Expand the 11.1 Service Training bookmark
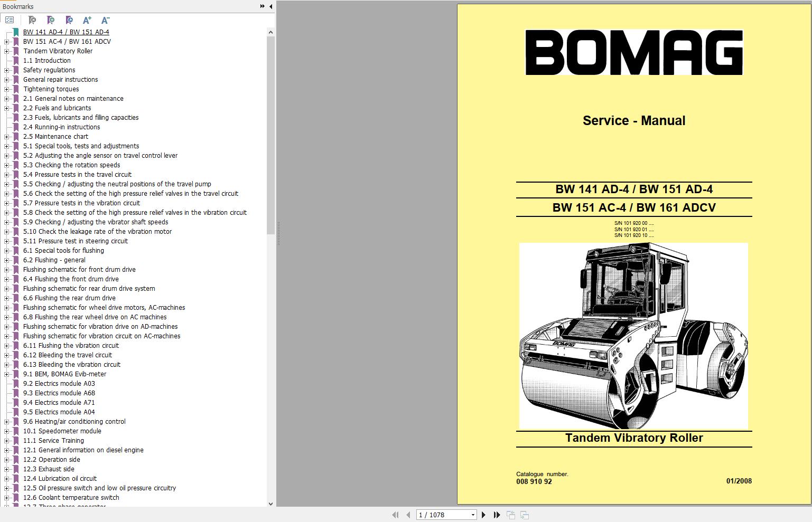The width and height of the screenshot is (812, 522). coord(7,441)
